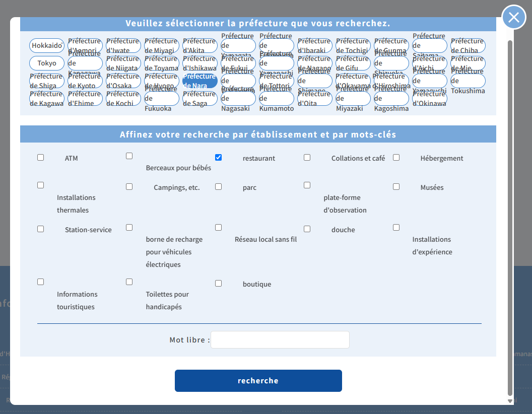Enable Réseau local sans fil checkbox

point(218,228)
